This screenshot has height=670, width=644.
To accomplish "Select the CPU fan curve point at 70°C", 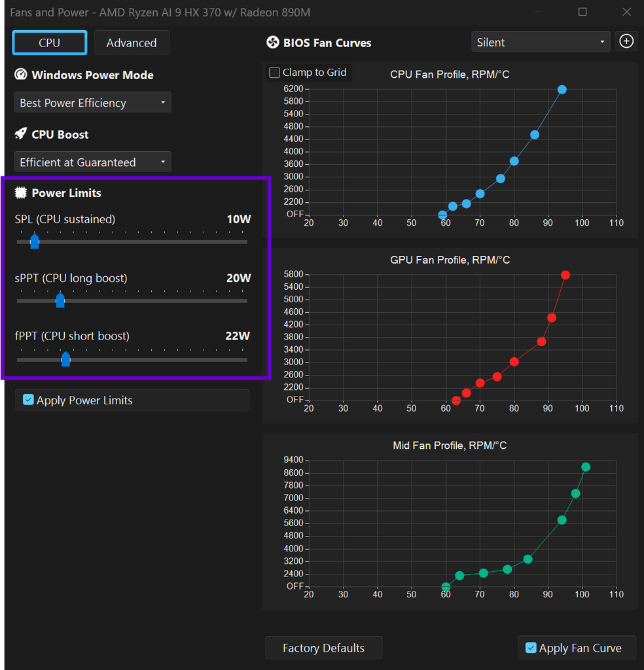I will click(480, 194).
